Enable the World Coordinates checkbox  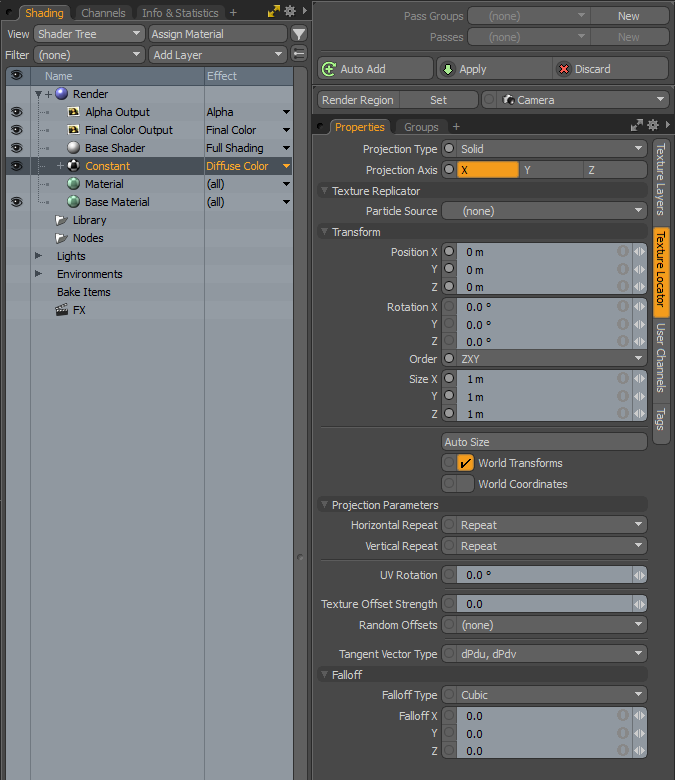(x=465, y=484)
